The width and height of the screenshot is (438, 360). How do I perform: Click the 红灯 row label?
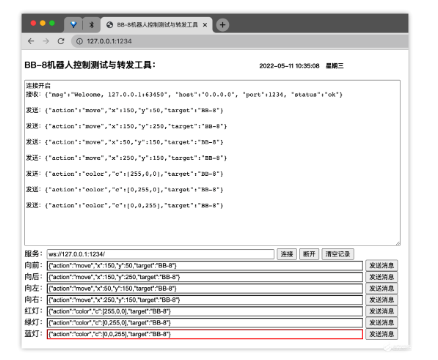coord(33,311)
